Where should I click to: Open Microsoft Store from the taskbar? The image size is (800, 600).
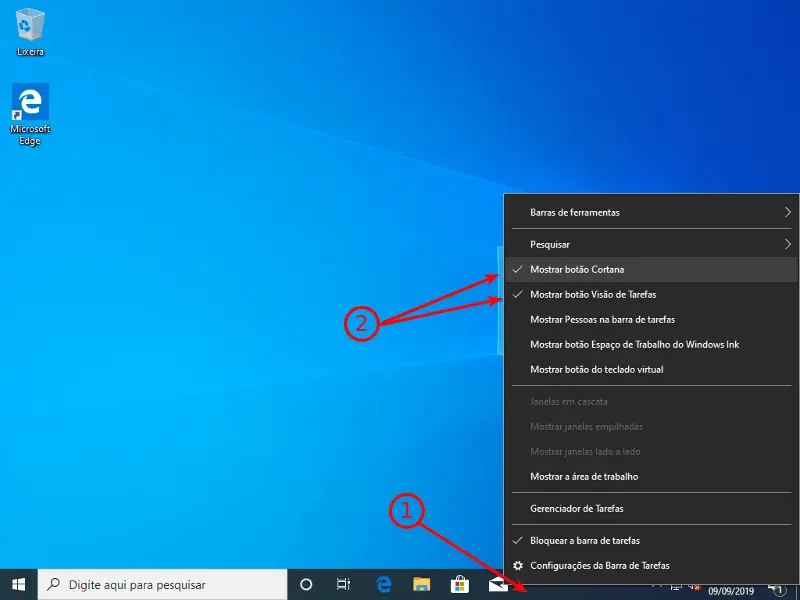click(460, 585)
